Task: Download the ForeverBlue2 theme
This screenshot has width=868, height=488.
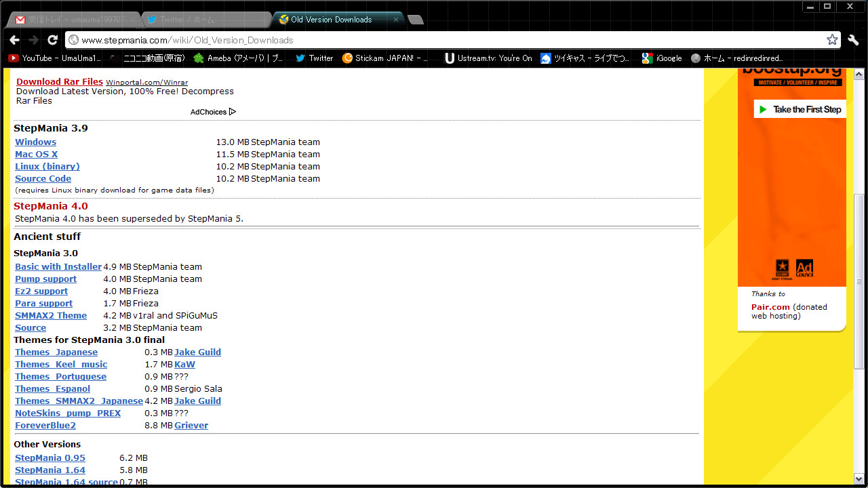Action: tap(45, 426)
